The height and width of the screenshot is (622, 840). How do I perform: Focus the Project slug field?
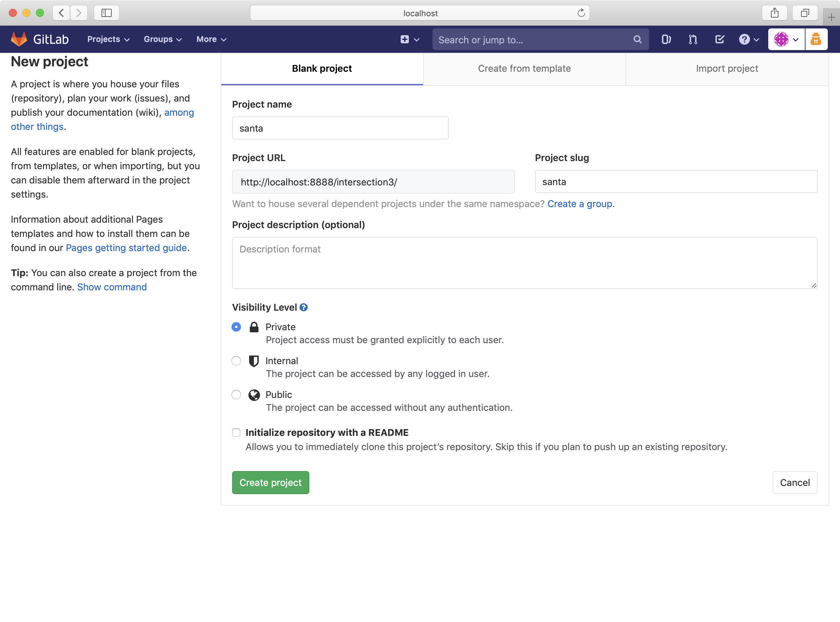(x=676, y=181)
